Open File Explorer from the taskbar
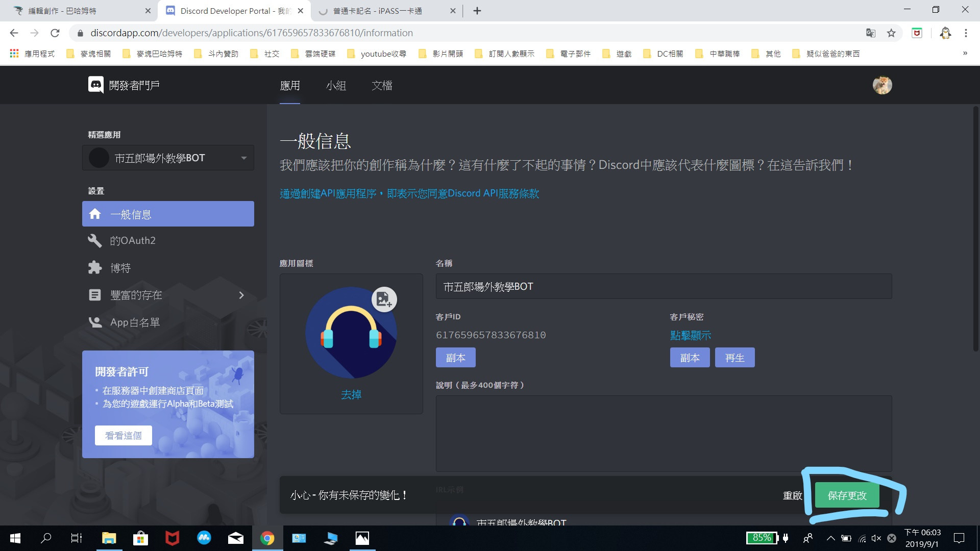Image resolution: width=980 pixels, height=551 pixels. (x=109, y=538)
